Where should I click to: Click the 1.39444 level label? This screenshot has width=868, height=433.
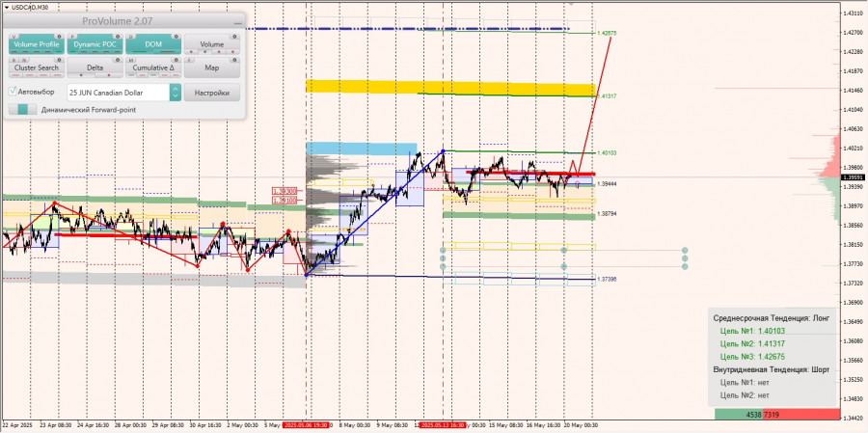[608, 183]
